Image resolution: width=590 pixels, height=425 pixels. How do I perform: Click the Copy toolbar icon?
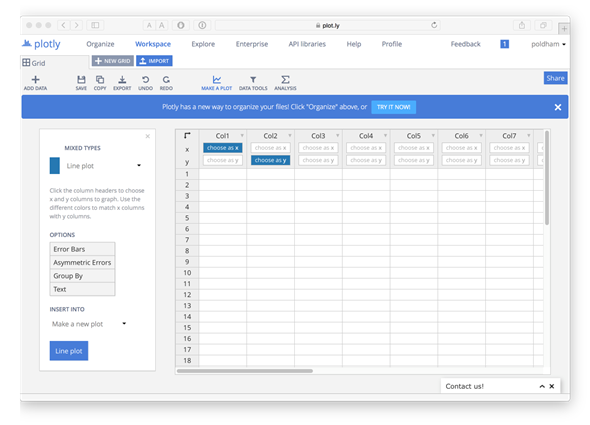tap(100, 79)
